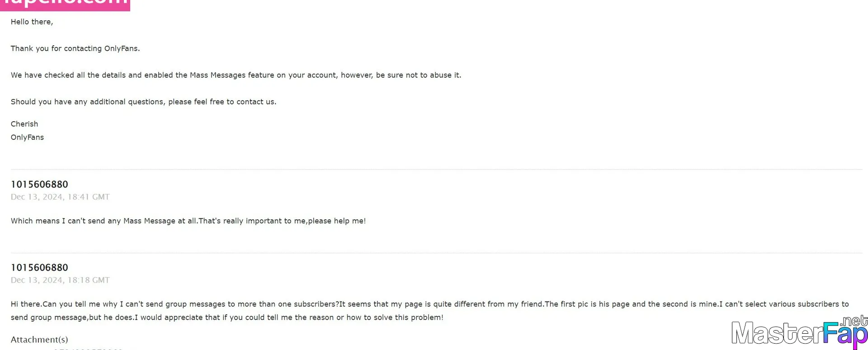The height and width of the screenshot is (350, 868).
Task: Click the MasterFap.net watermark logo
Action: pyautogui.click(x=799, y=333)
